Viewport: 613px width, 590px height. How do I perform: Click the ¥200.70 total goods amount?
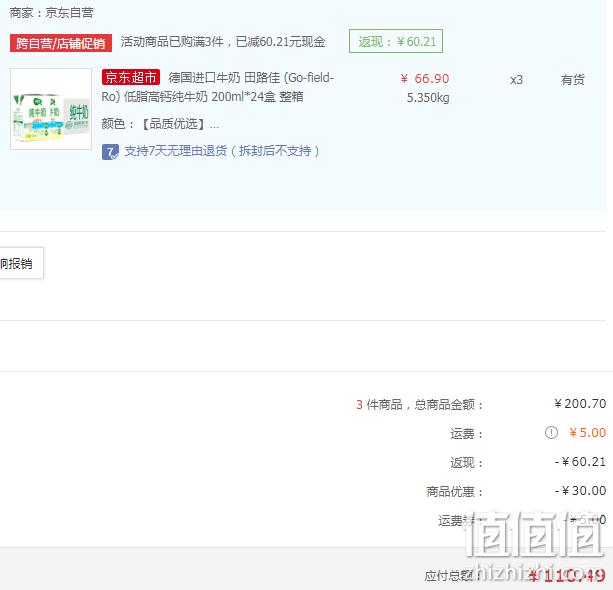[580, 403]
